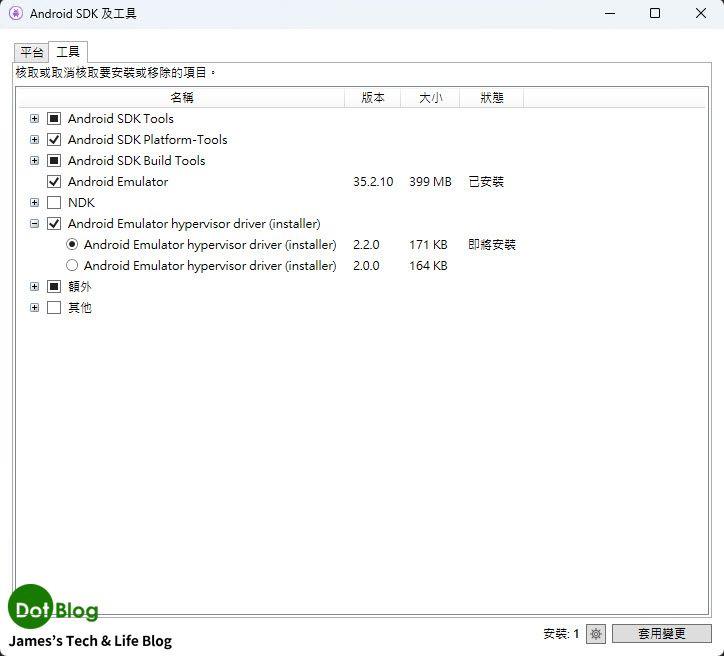
Task: Select the 工具 tab
Action: pos(68,52)
